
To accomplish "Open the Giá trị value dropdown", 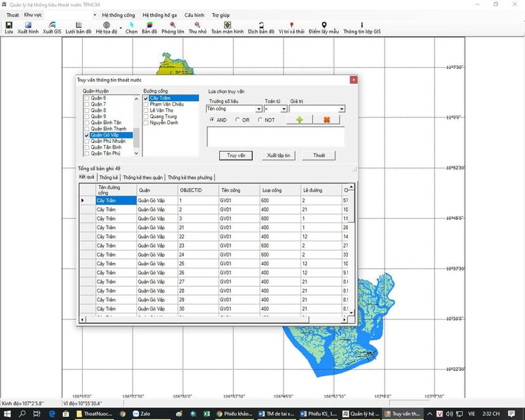I will pos(341,109).
